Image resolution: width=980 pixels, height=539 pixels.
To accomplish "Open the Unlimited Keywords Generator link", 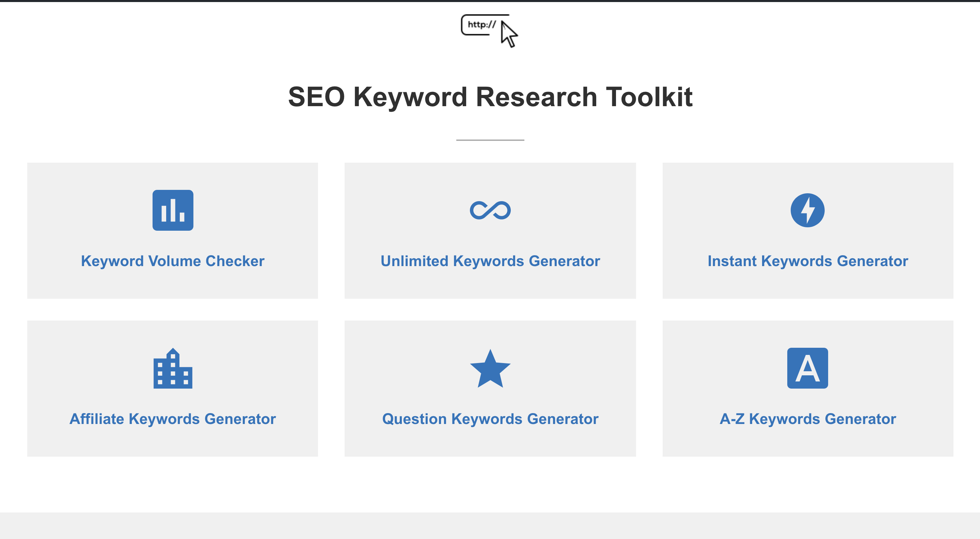I will (x=490, y=261).
